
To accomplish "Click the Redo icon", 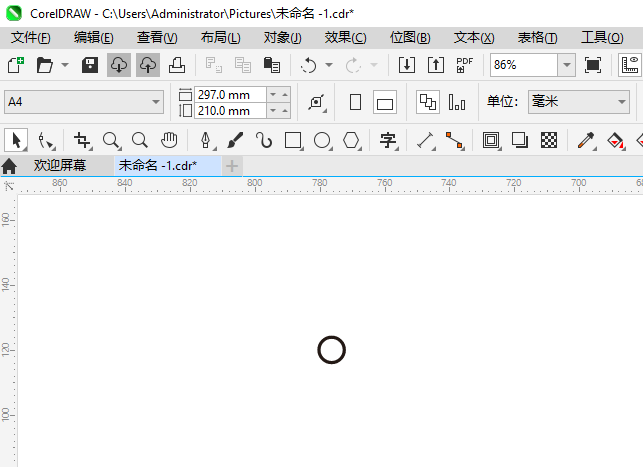I will click(x=353, y=65).
